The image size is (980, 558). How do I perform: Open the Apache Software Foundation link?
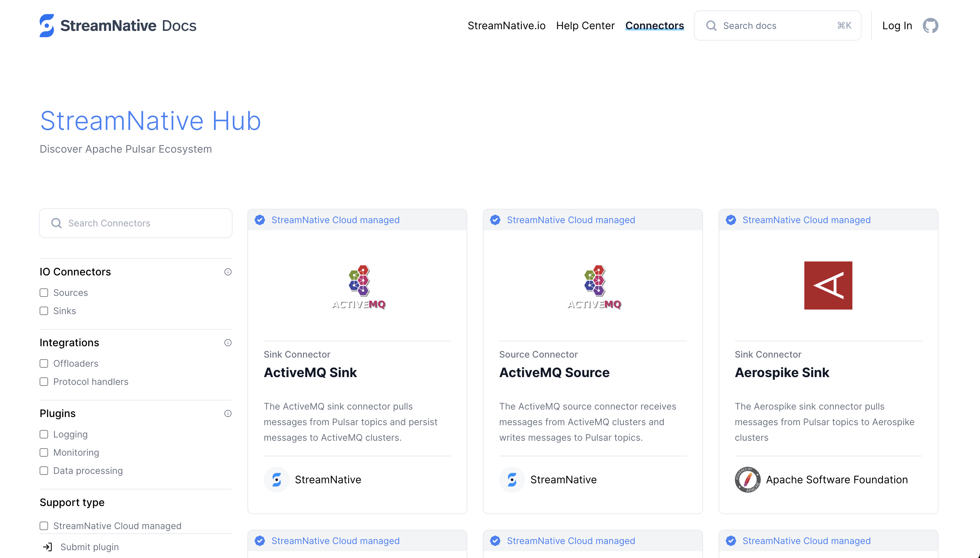pos(836,479)
